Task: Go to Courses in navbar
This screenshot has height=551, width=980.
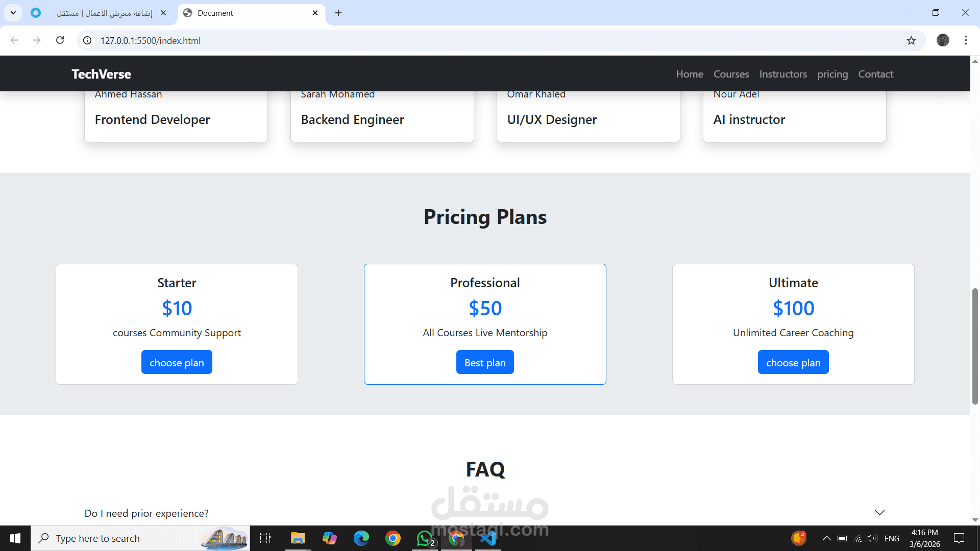Action: tap(731, 74)
